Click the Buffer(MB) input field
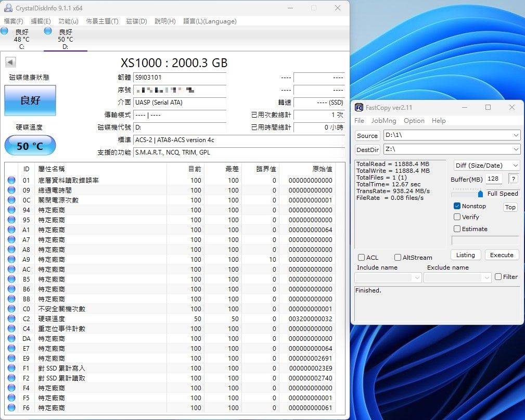This screenshot has width=525, height=420. [x=494, y=179]
